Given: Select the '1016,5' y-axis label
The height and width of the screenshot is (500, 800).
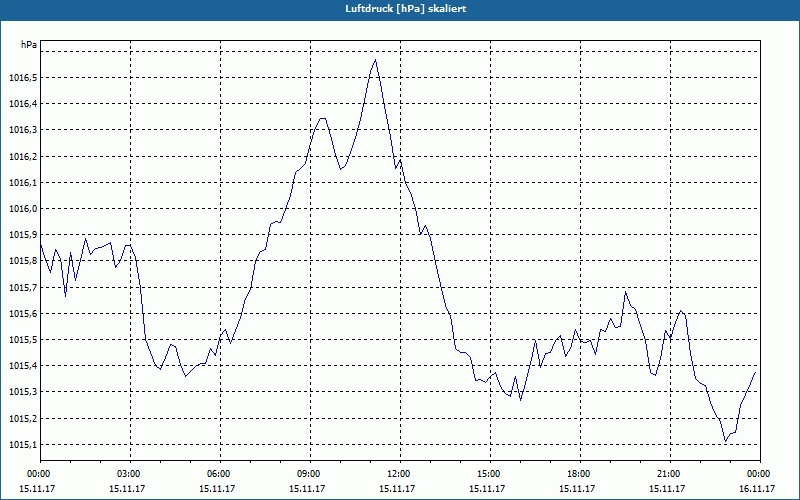Looking at the screenshot, I should tap(23, 78).
